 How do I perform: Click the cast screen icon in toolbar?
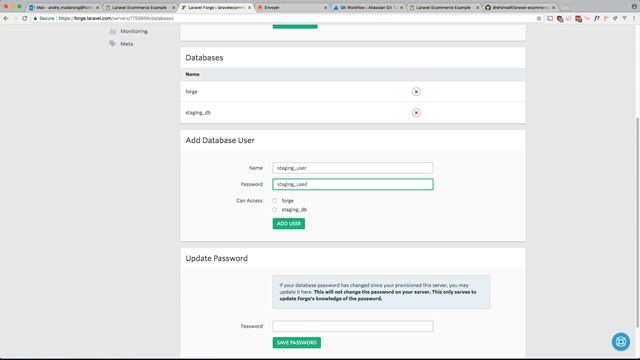(550, 18)
